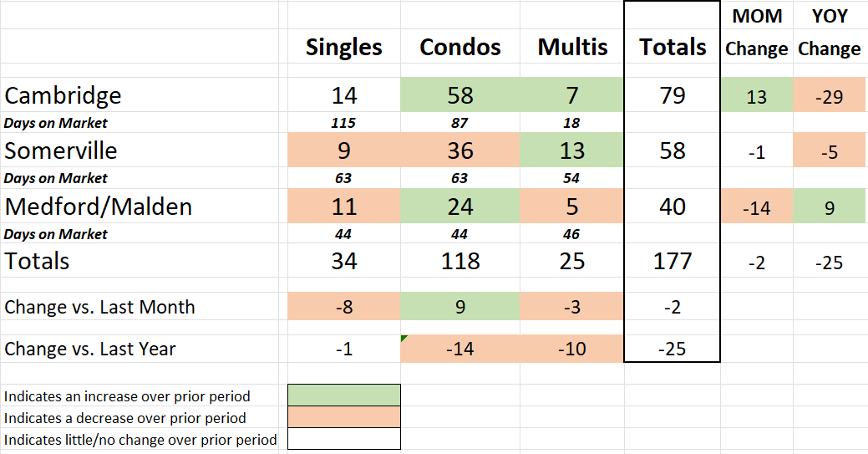Select the Cambridge row label

[63, 95]
